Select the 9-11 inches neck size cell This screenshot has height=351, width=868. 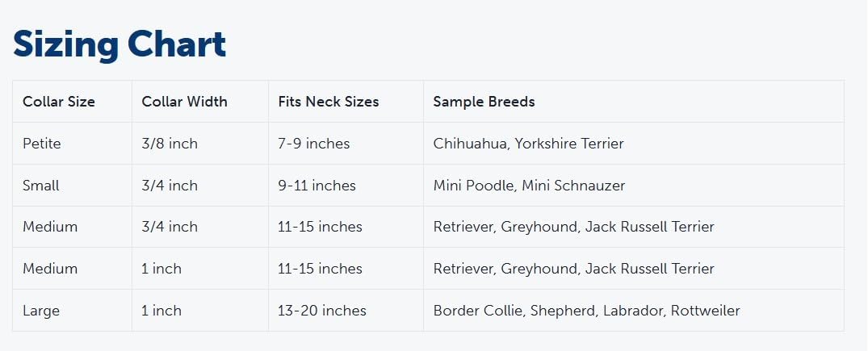[x=317, y=186]
